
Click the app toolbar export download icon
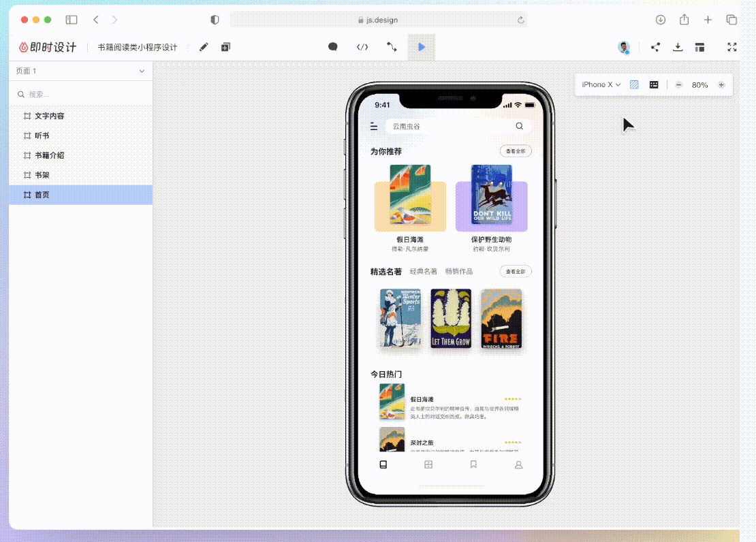(678, 47)
